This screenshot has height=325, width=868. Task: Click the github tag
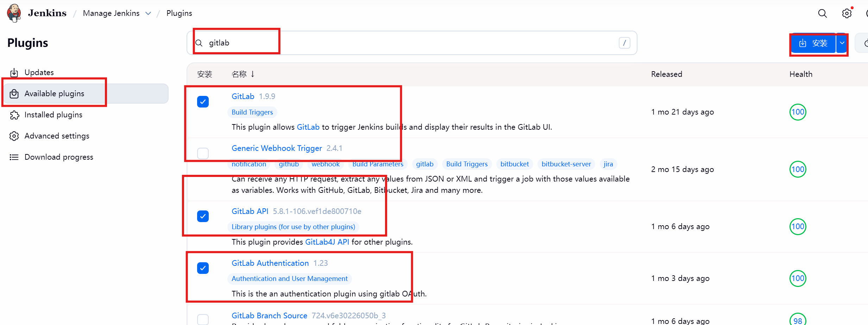point(289,164)
